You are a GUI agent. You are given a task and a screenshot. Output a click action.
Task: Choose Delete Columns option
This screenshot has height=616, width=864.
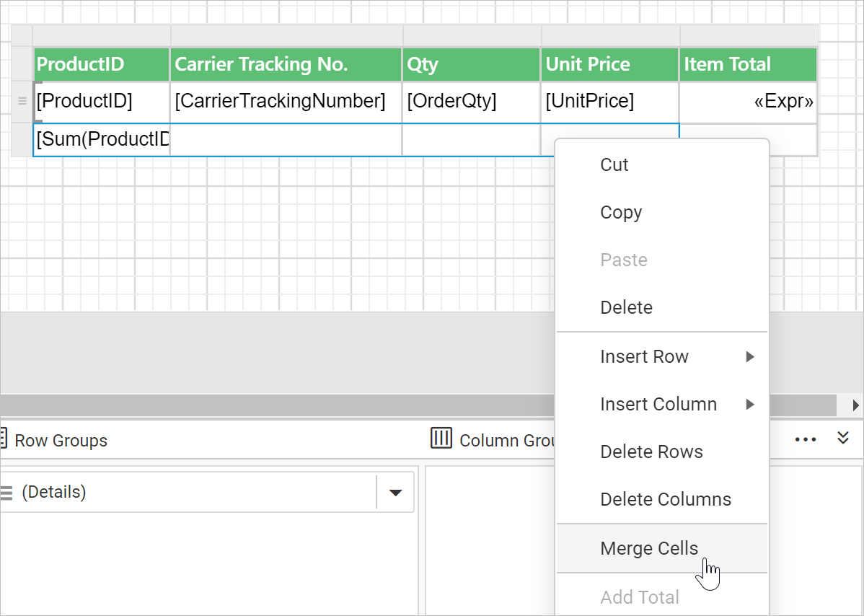(662, 499)
